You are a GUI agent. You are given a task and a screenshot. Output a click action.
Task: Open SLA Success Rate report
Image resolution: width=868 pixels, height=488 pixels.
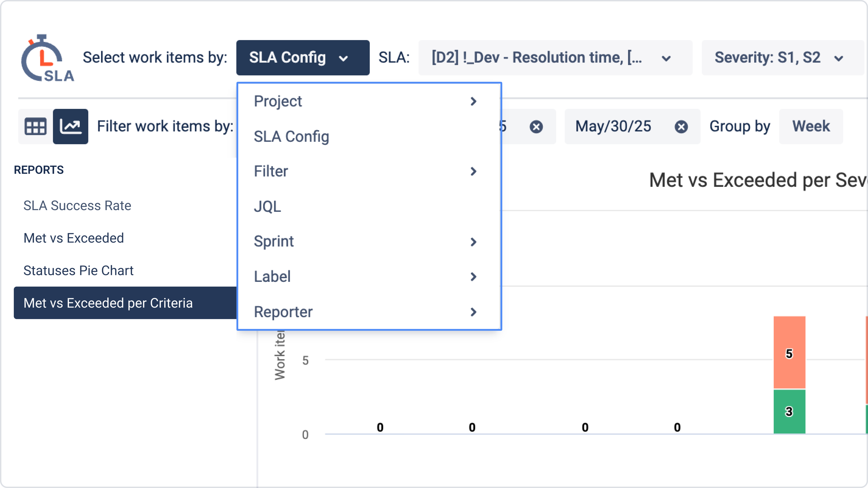click(77, 205)
